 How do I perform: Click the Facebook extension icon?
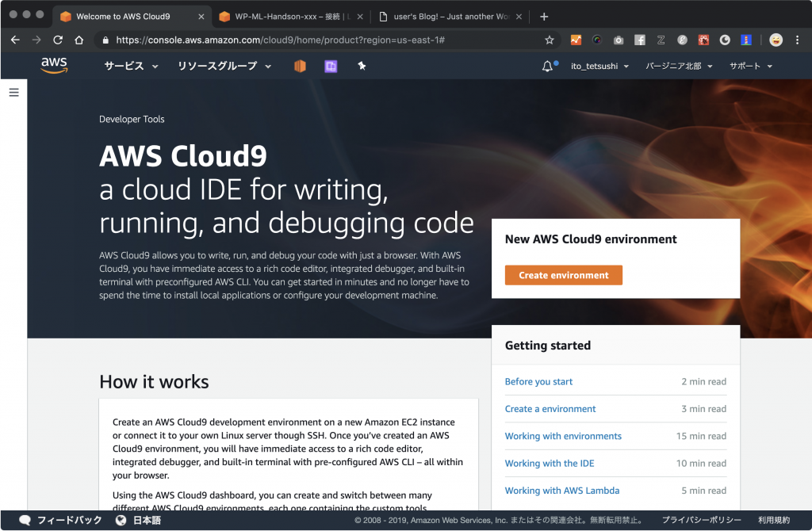coord(640,40)
